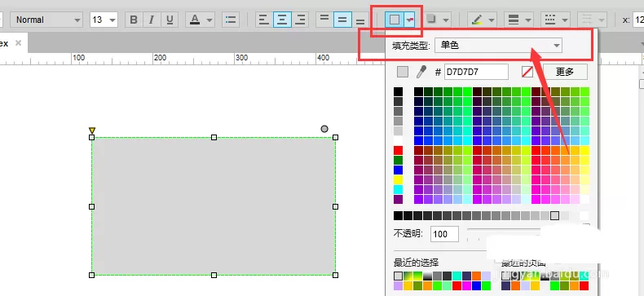Open the 填充类型 dropdown showing 单色
Image resolution: width=644 pixels, height=296 pixels.
(499, 45)
